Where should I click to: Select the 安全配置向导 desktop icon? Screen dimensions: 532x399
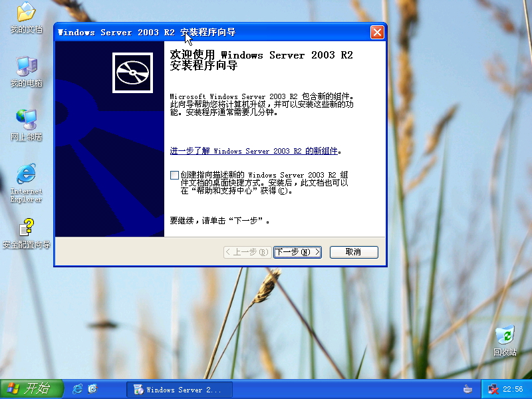(26, 233)
